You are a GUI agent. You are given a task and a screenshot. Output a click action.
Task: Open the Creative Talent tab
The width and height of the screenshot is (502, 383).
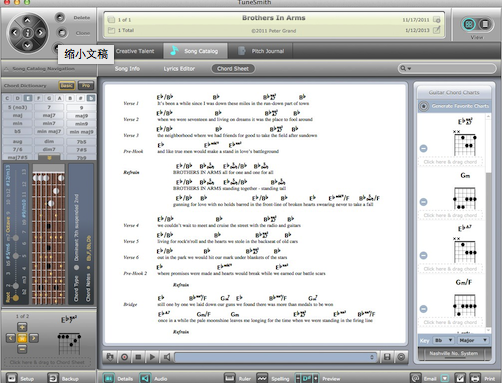(x=135, y=51)
